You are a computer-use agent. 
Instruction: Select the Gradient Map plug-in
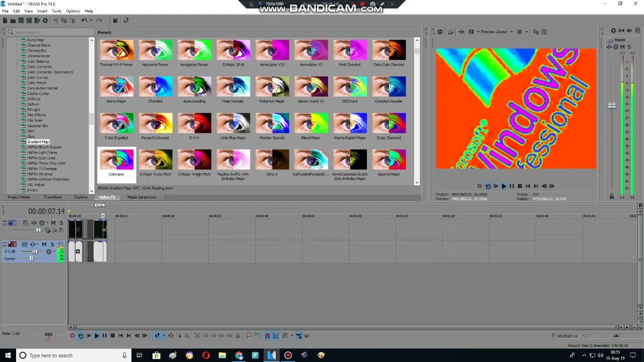[38, 142]
